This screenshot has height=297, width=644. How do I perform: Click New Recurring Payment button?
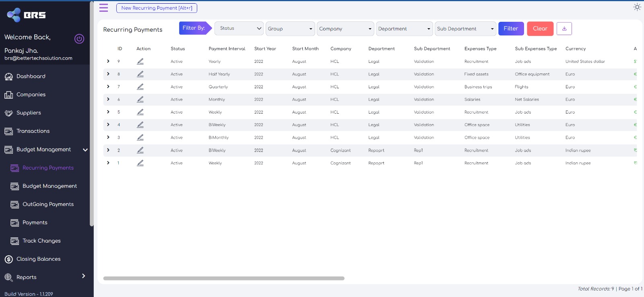[157, 8]
